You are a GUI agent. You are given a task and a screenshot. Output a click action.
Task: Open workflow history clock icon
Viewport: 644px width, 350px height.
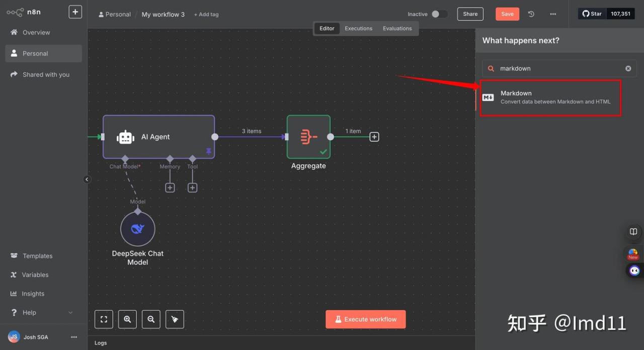[x=531, y=14]
